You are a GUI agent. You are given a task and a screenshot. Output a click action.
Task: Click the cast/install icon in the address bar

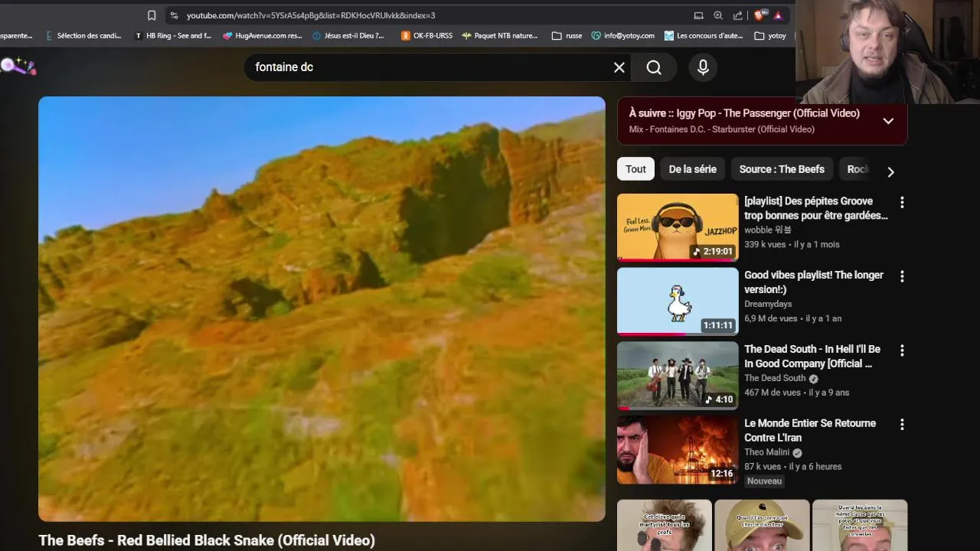tap(698, 15)
